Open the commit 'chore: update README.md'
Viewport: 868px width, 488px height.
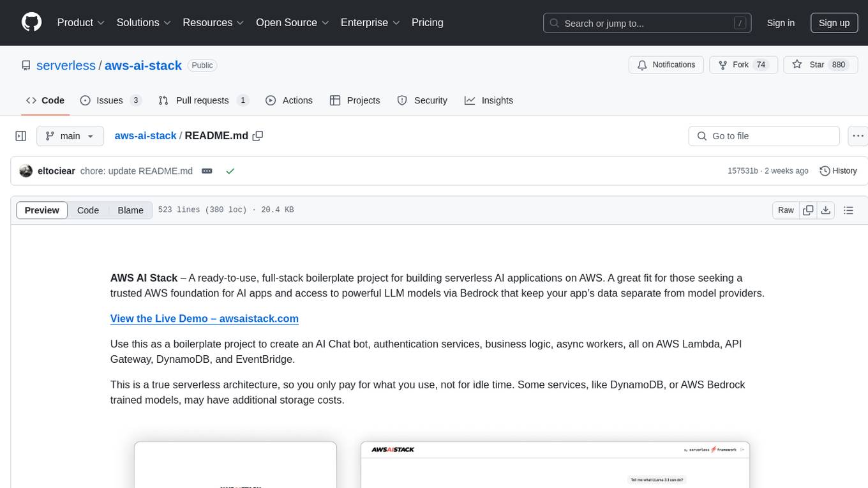(137, 171)
